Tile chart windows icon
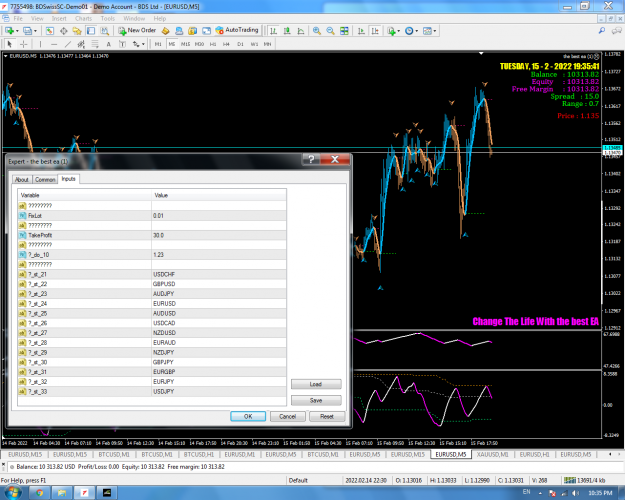 (x=344, y=31)
